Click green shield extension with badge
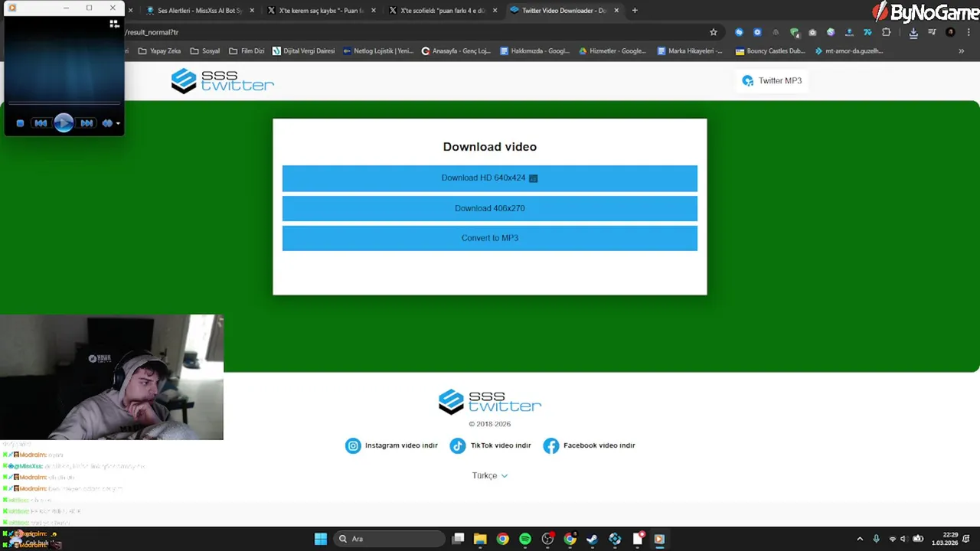 [x=794, y=32]
